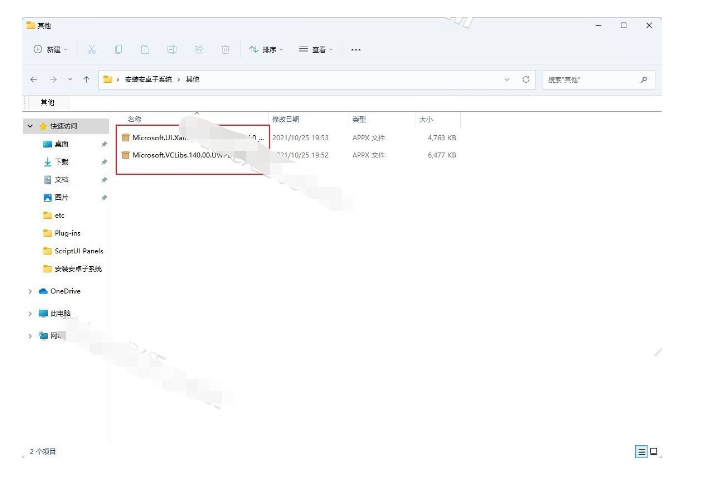Maximize the explorer window
Viewport: 710px width, 481px height.
click(624, 25)
